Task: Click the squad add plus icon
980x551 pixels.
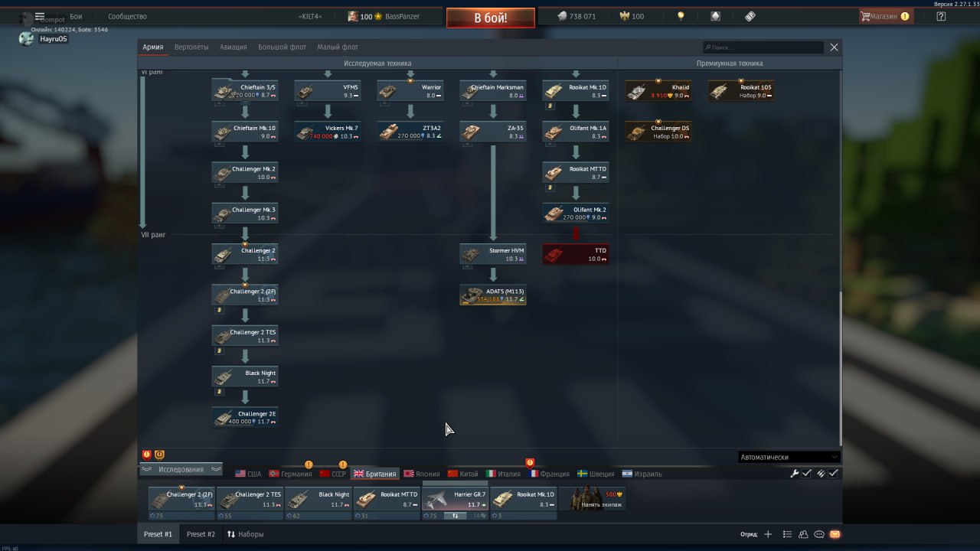Action: (x=768, y=534)
